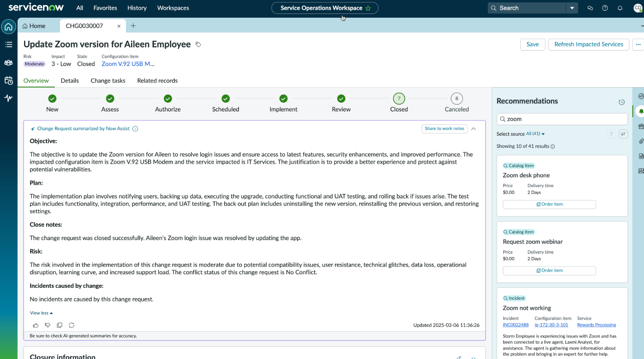
Task: Click the global Search field
Action: coord(527,8)
